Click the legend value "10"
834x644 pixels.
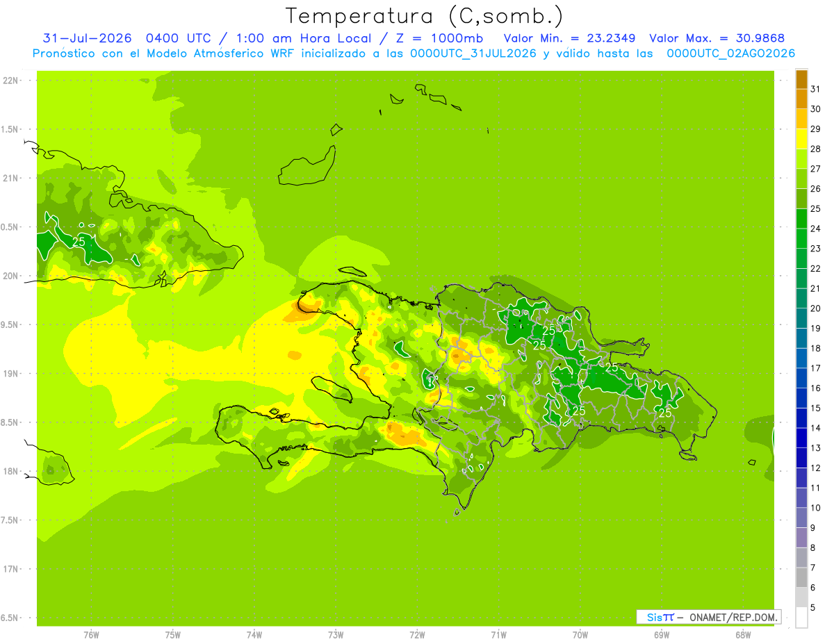click(x=815, y=508)
